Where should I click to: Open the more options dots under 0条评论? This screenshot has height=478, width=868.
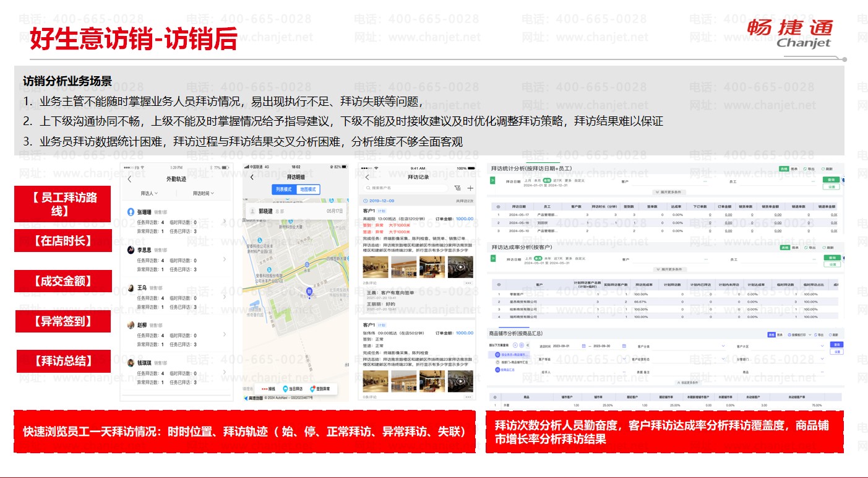[468, 396]
